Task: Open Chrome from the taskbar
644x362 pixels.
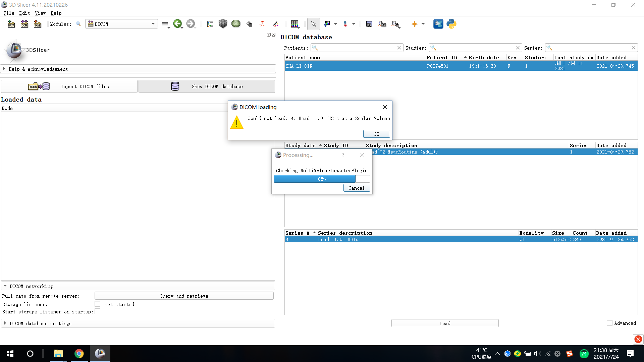Action: [79, 354]
